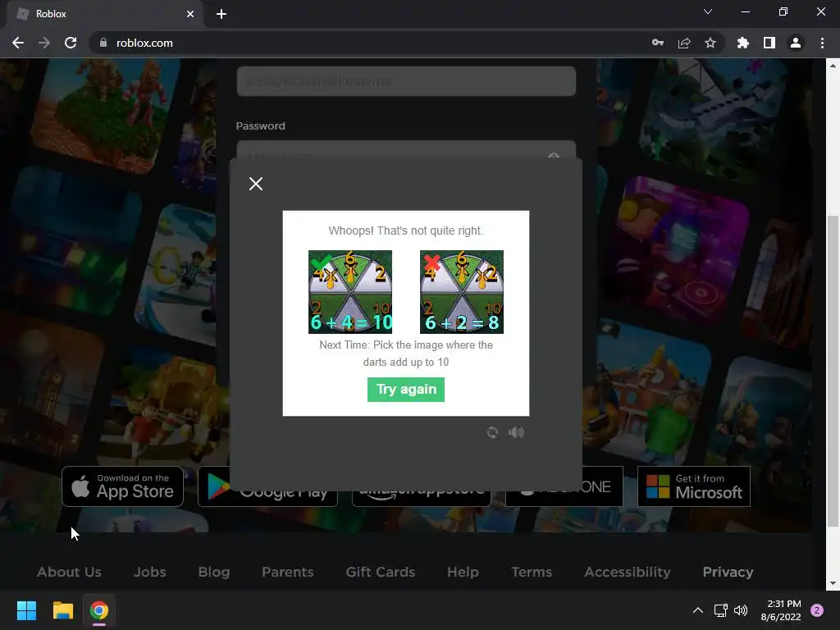
Task: Open the Parents footer link
Action: coord(288,572)
